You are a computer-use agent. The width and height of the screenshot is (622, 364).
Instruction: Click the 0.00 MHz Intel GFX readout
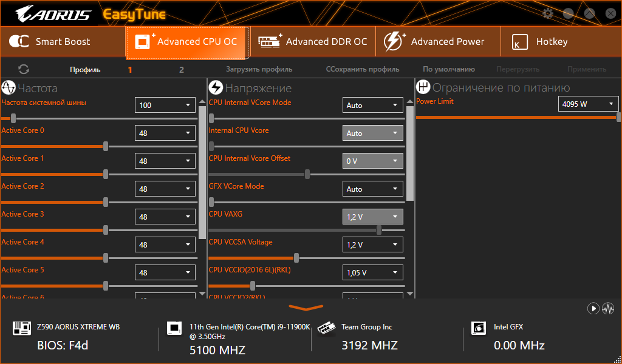pos(519,345)
